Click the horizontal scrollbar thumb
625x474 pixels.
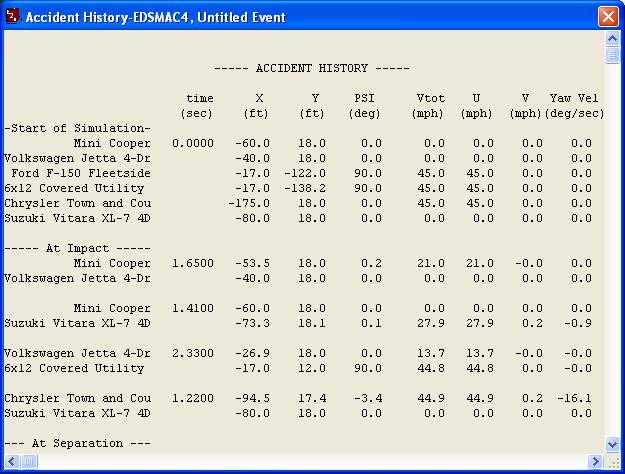click(30, 461)
